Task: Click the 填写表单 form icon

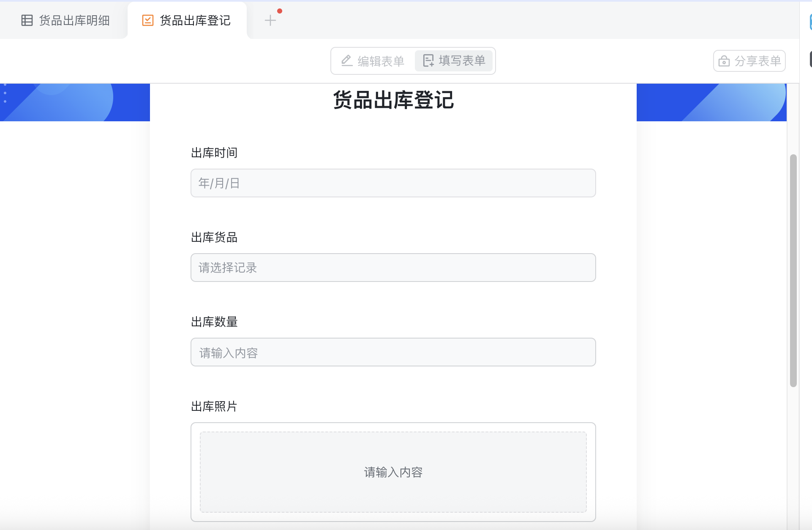Action: pos(428,61)
